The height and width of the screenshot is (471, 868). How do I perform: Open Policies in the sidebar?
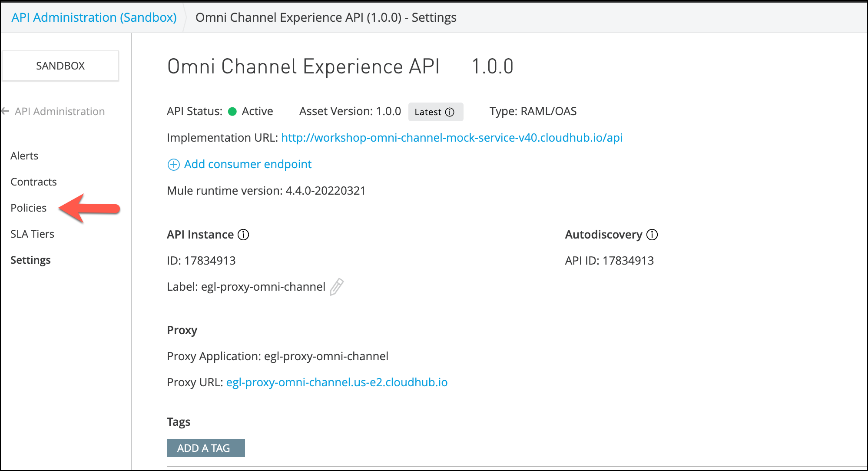pyautogui.click(x=28, y=208)
